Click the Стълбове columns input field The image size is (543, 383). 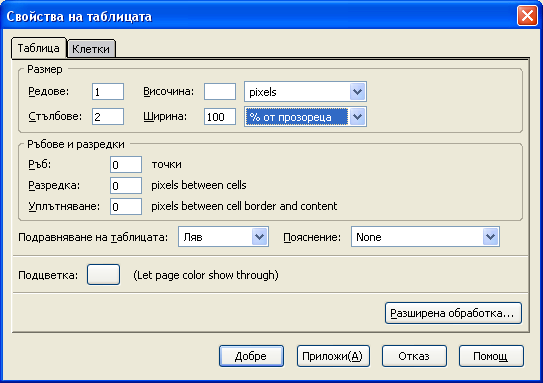(x=108, y=117)
